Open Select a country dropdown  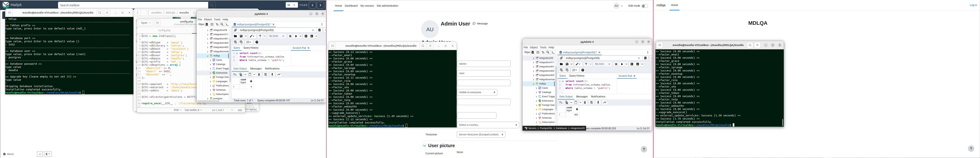point(488,125)
